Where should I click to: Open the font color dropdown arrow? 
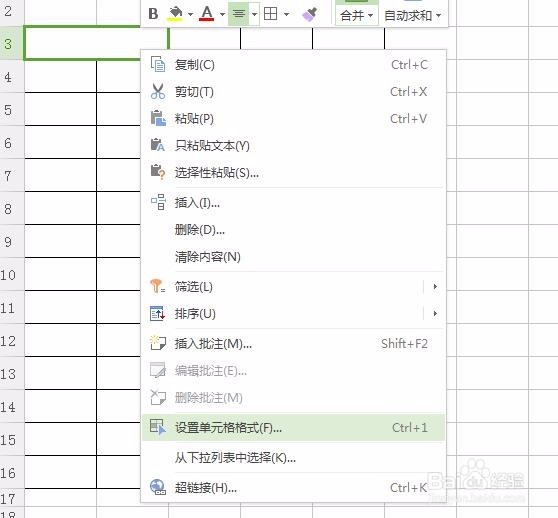pyautogui.click(x=222, y=14)
